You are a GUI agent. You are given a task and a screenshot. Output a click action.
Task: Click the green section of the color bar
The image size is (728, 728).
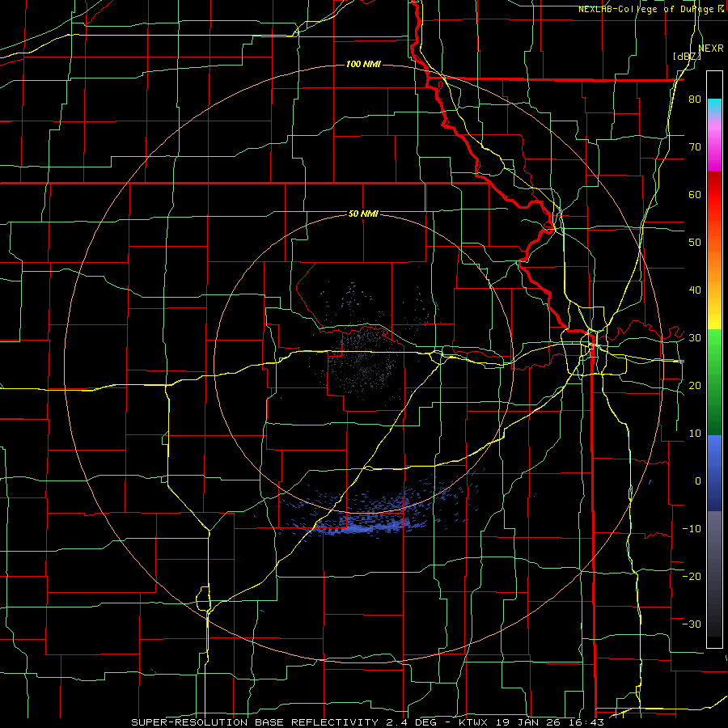(714, 382)
